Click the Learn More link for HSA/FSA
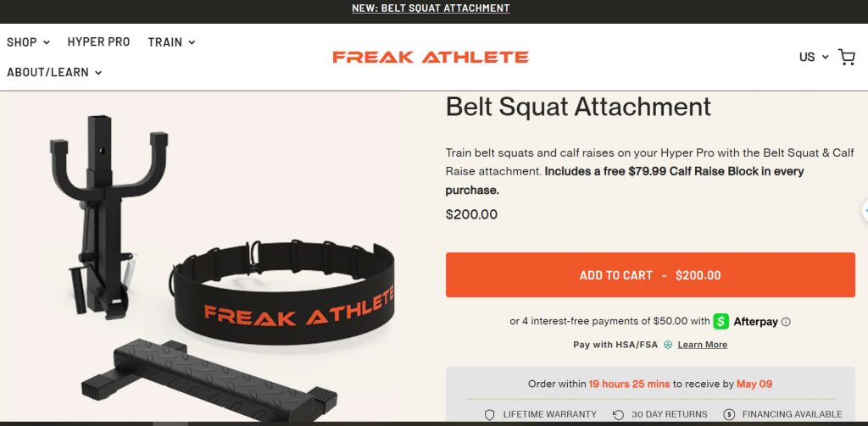This screenshot has height=426, width=868. tap(703, 345)
